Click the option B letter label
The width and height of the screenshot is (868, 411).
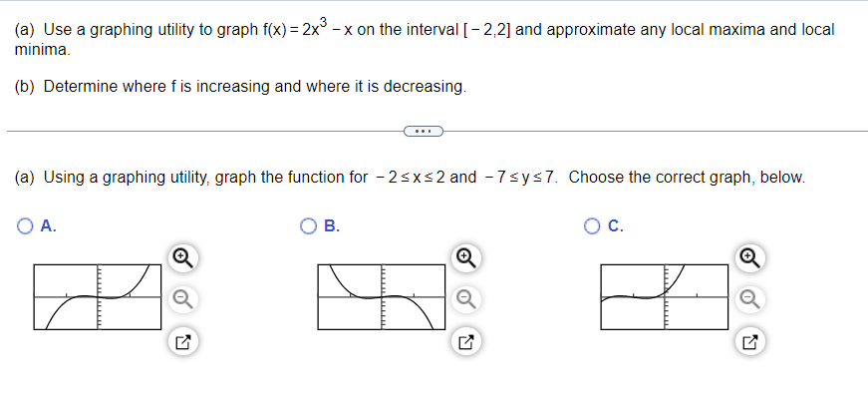click(332, 226)
